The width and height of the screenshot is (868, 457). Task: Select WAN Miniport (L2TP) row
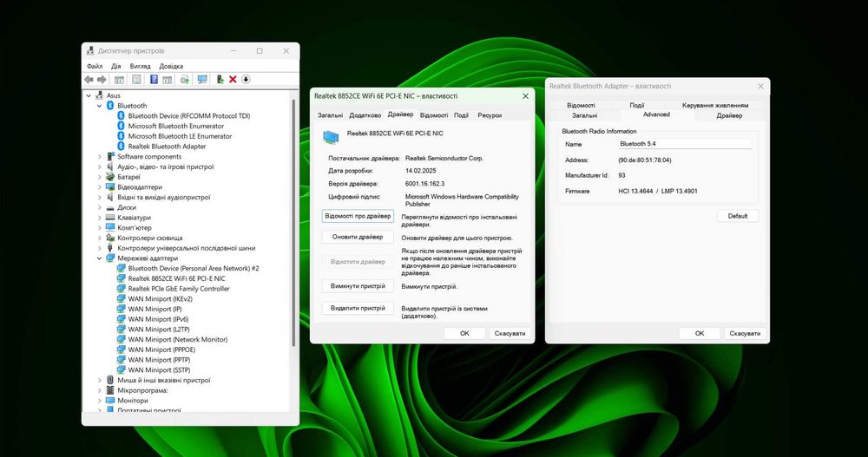(159, 330)
